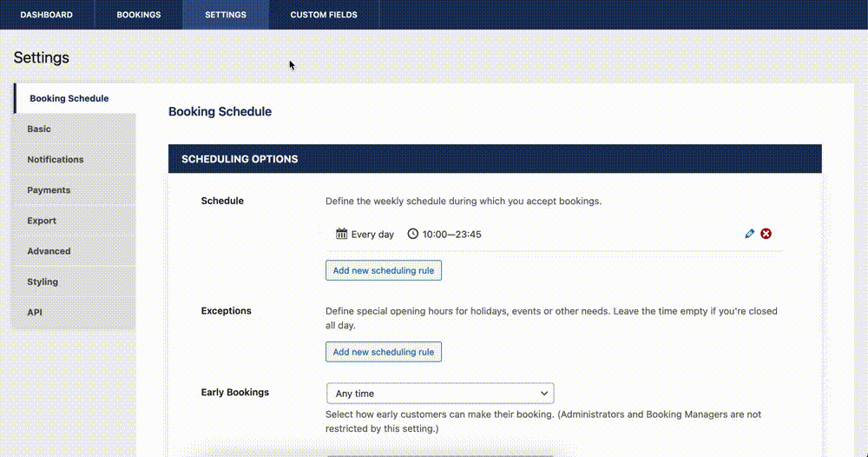Go to the Dashboard tab
The width and height of the screenshot is (868, 457).
[x=47, y=15]
